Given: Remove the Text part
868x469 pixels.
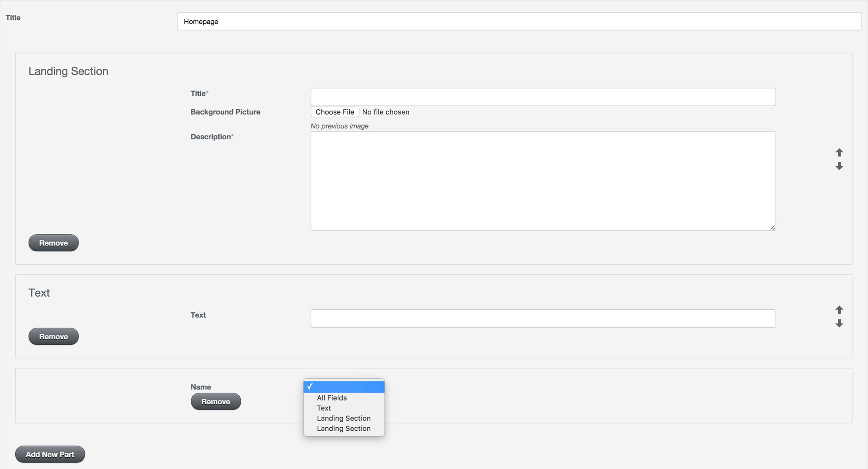Looking at the screenshot, I should (x=53, y=336).
